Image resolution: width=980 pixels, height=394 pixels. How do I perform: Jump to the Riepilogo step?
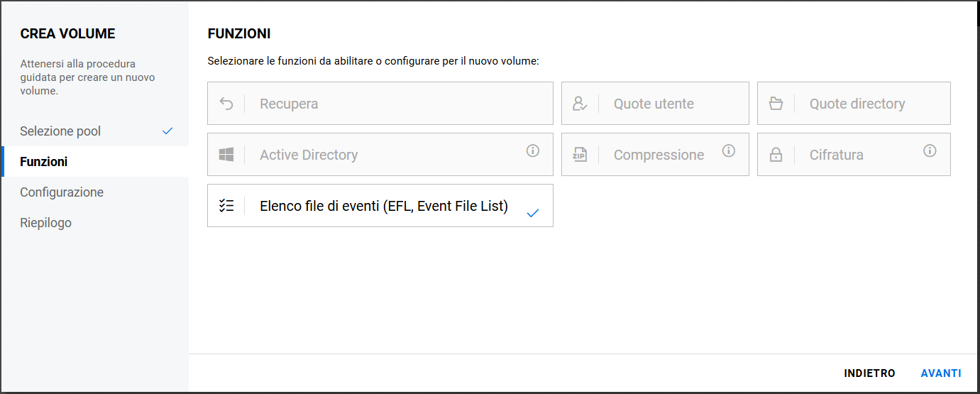click(45, 223)
